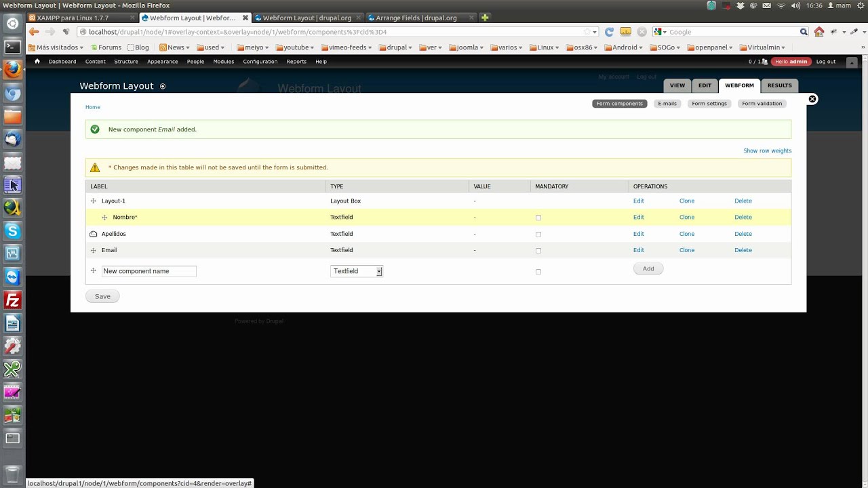The width and height of the screenshot is (868, 488).
Task: Switch to the VIEW tab
Action: click(x=677, y=85)
